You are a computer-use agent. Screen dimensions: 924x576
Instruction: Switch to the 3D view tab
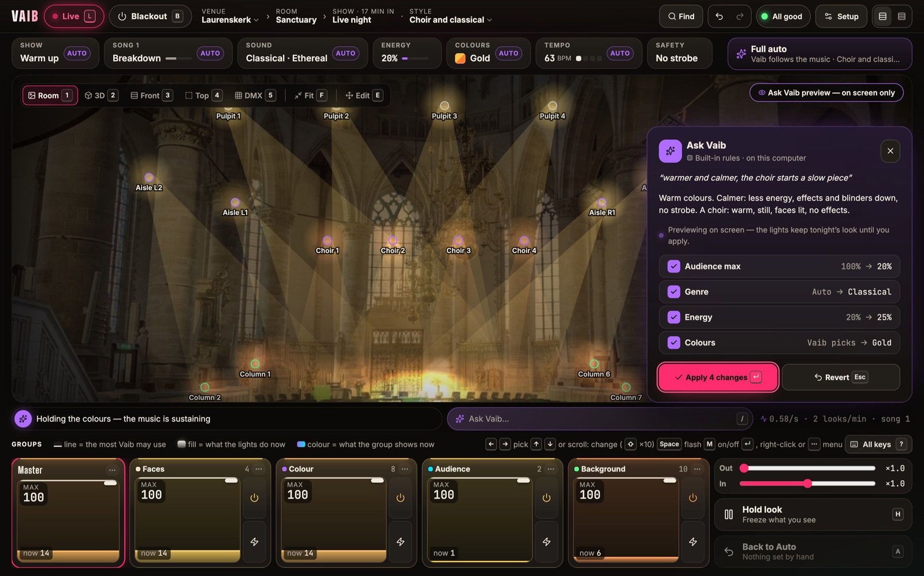[x=101, y=95]
